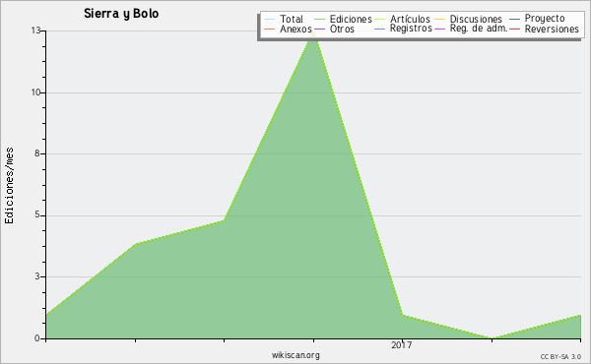Click the y-axis value 0

(37, 338)
